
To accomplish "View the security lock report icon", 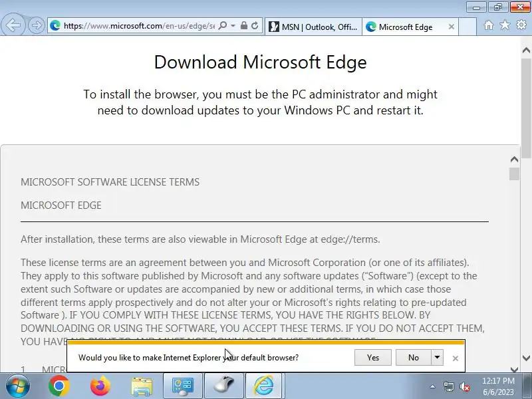I will (x=243, y=25).
